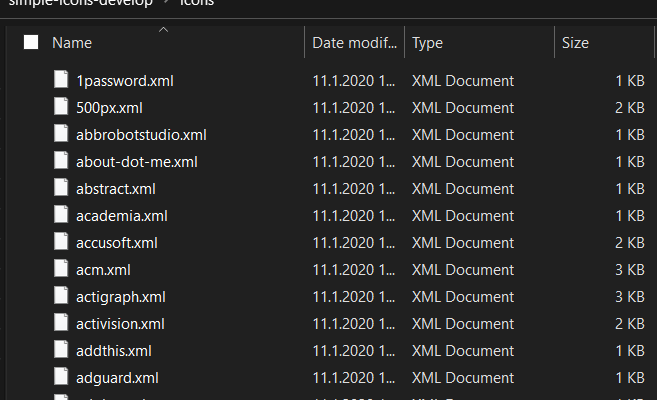Toggle the select-all checkbox in header
Image resolution: width=657 pixels, height=400 pixels.
pos(31,42)
